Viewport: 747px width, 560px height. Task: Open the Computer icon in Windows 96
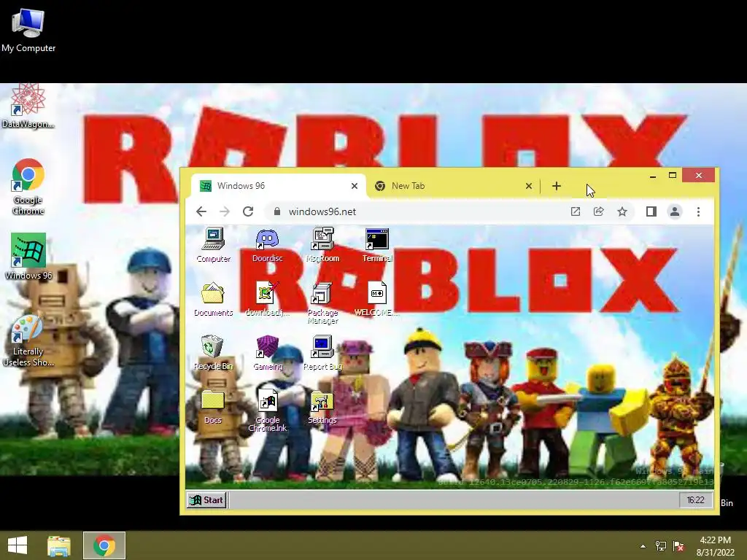coord(213,245)
